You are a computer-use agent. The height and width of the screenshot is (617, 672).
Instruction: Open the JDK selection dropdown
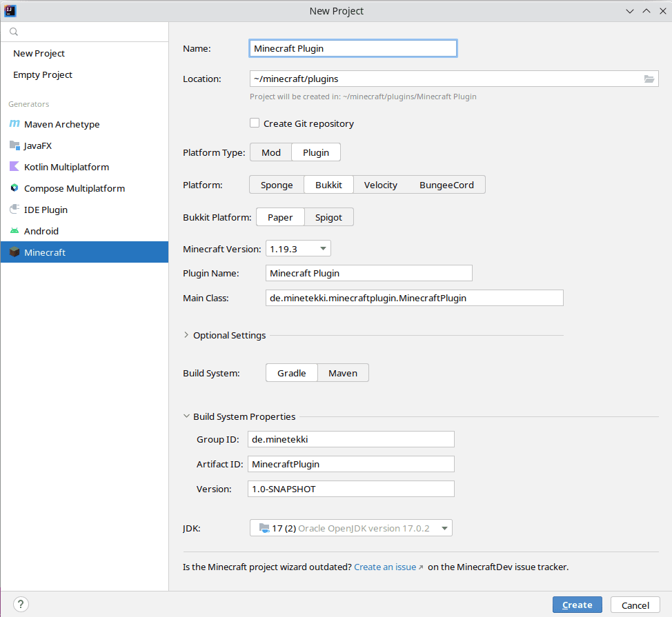[x=351, y=528]
